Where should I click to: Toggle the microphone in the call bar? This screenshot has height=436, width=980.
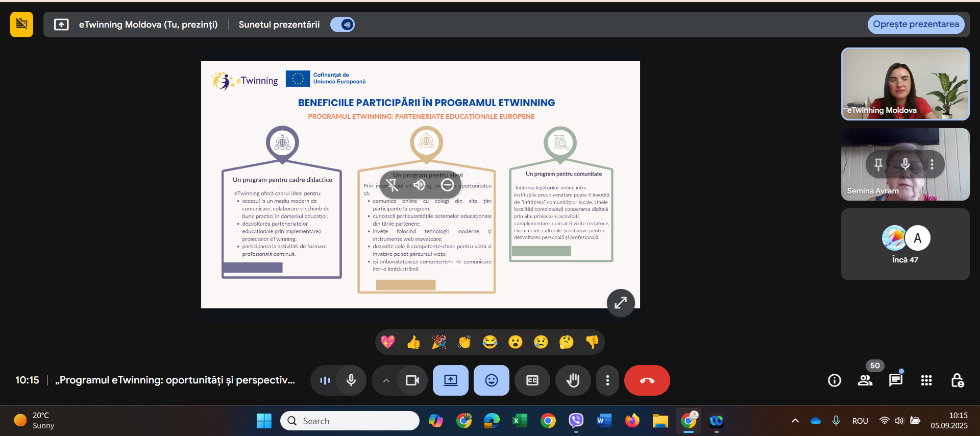pyautogui.click(x=351, y=380)
